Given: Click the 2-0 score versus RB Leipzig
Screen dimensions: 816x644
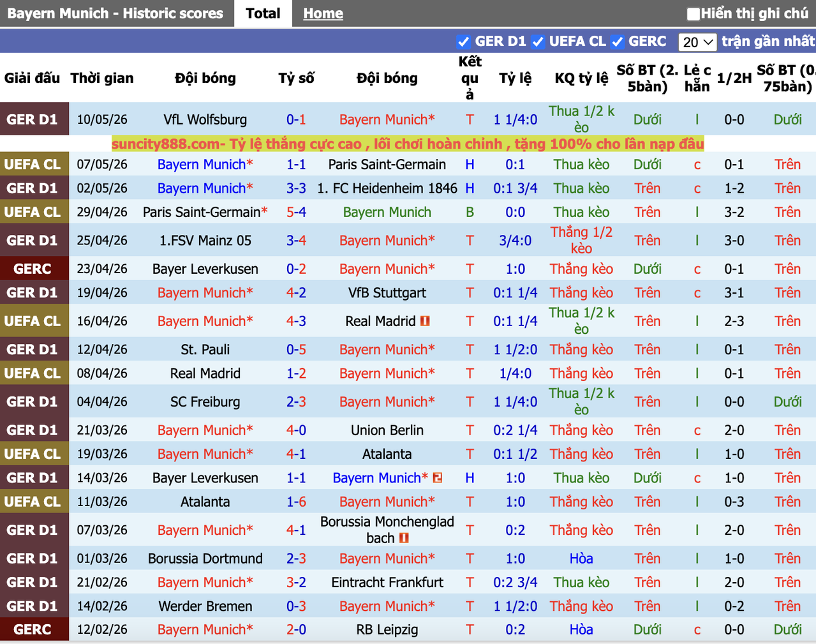Looking at the screenshot, I should (296, 629).
